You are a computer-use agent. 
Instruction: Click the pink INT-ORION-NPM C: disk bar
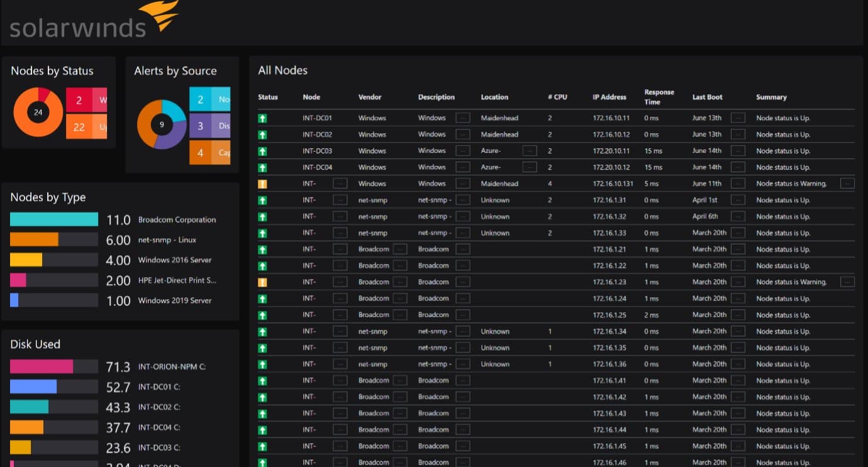coord(42,366)
